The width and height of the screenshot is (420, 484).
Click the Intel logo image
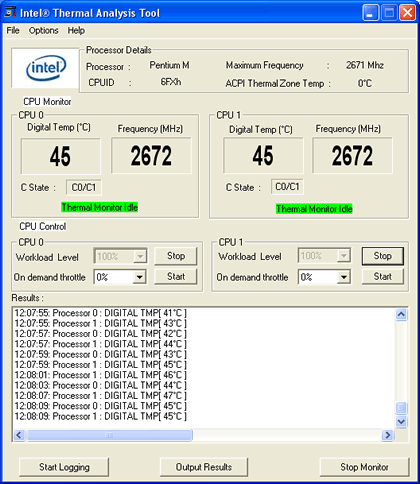click(x=45, y=68)
